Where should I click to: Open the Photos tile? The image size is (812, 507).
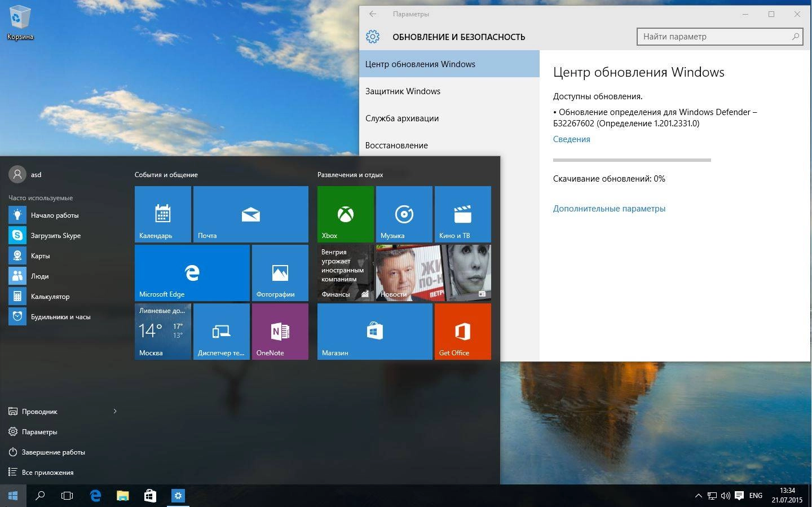[280, 273]
